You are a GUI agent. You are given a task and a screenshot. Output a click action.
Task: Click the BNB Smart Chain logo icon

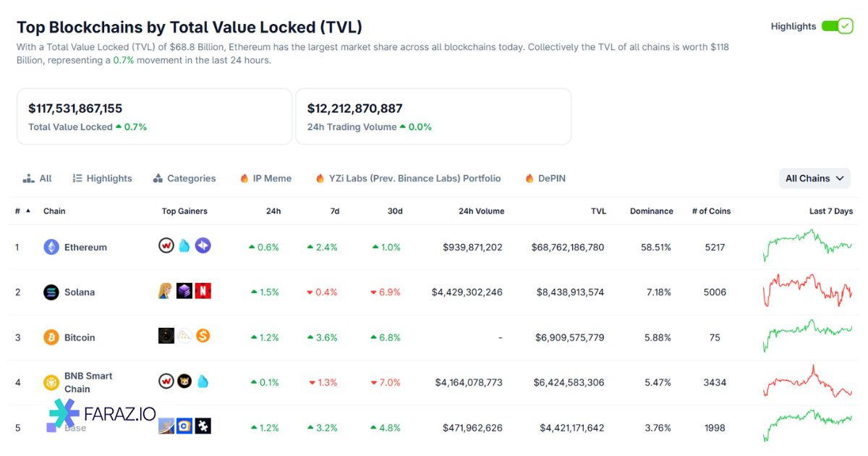point(51,382)
